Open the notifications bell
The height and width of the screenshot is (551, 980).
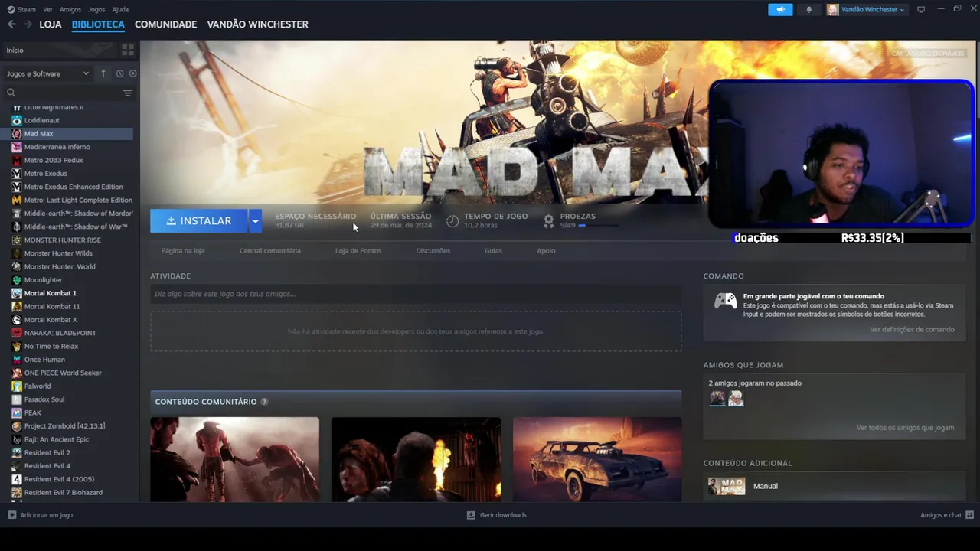coord(809,10)
